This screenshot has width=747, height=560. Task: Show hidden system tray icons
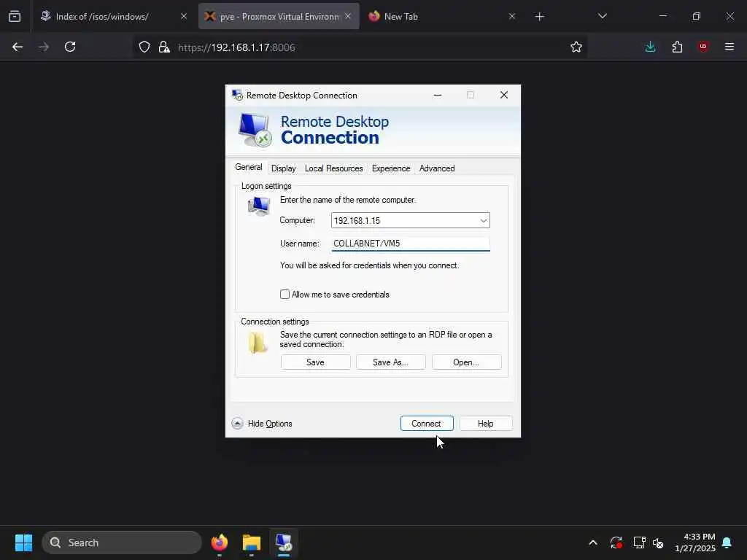tap(593, 542)
